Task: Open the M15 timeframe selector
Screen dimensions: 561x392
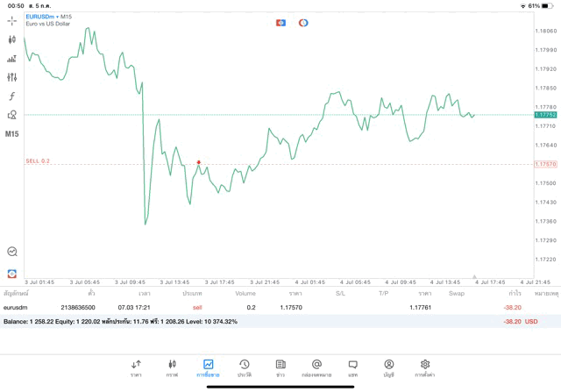Action: point(11,134)
